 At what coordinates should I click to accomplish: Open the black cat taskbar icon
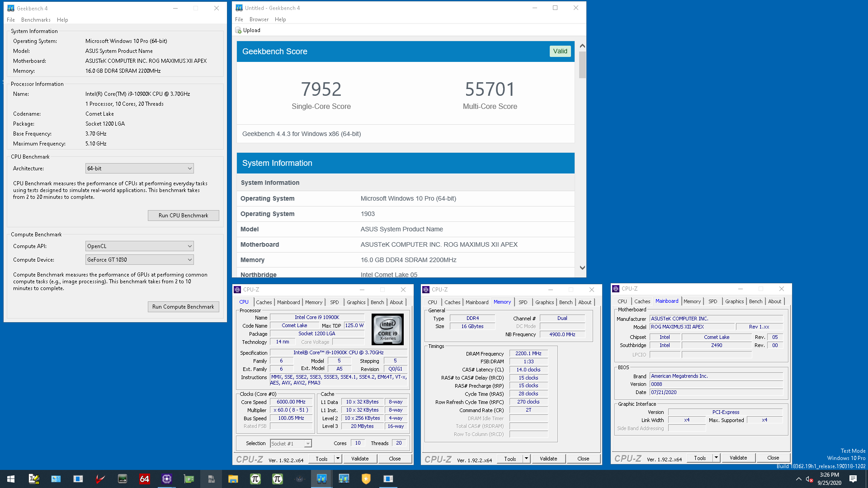[x=299, y=479]
